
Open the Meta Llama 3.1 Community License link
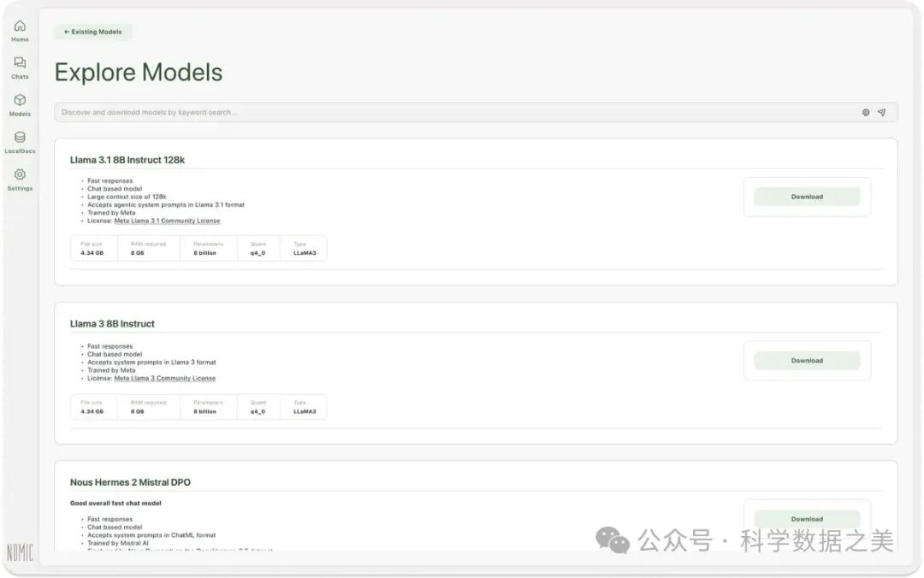tap(167, 221)
